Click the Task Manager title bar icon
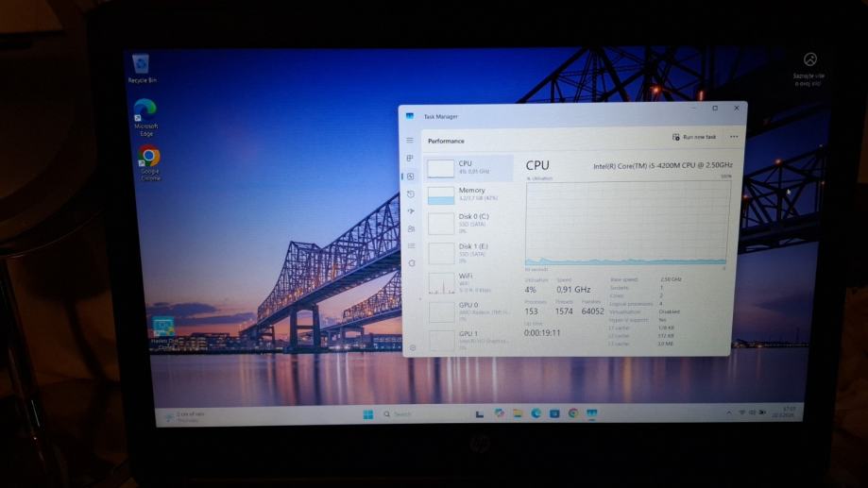This screenshot has width=868, height=488. pos(410,116)
